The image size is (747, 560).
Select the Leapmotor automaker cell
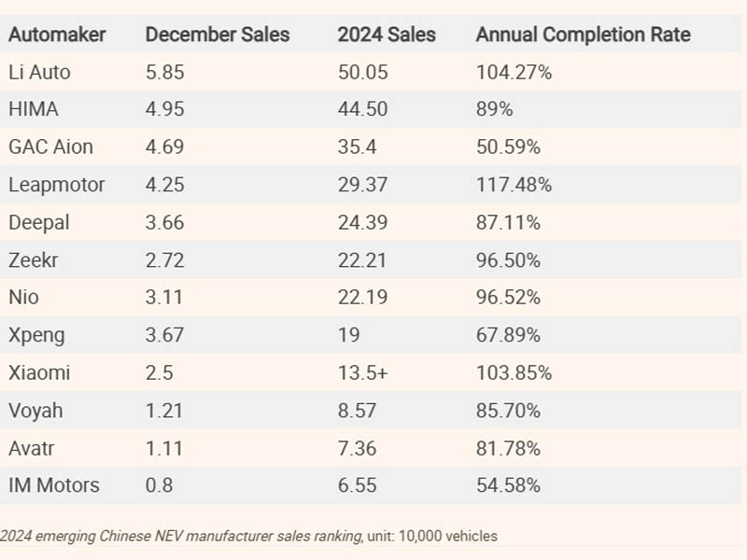pos(56,185)
